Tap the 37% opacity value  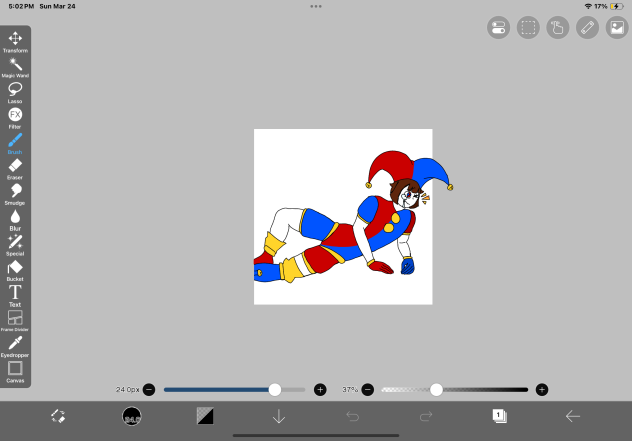click(350, 390)
